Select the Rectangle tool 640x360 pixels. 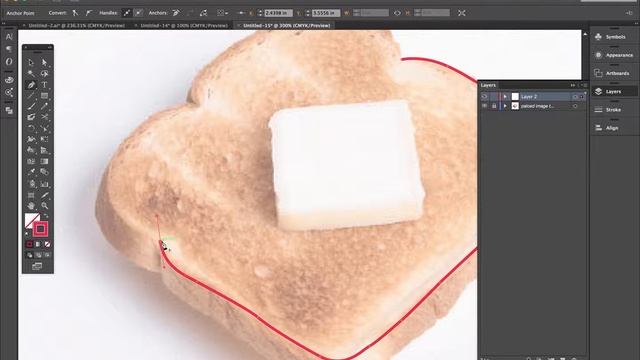click(44, 96)
